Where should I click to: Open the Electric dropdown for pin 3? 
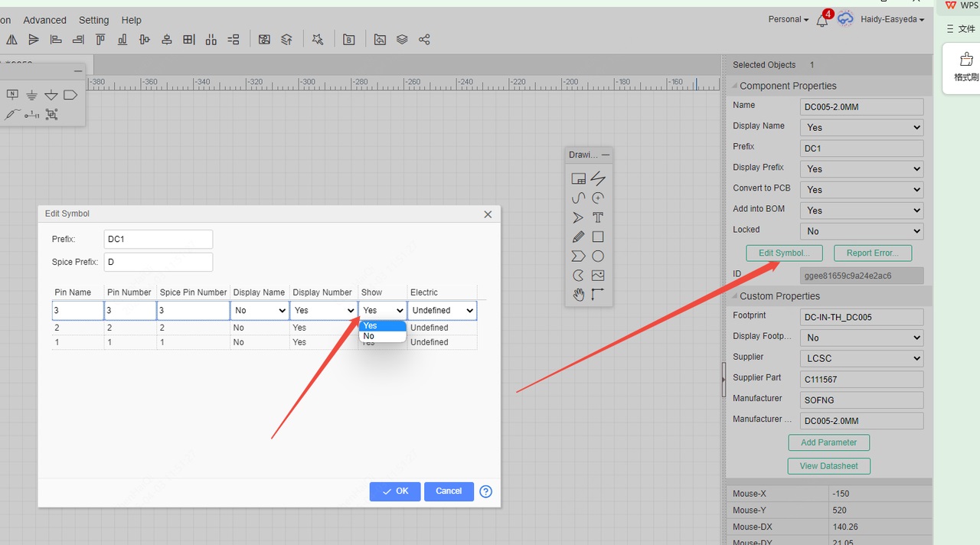click(x=442, y=311)
